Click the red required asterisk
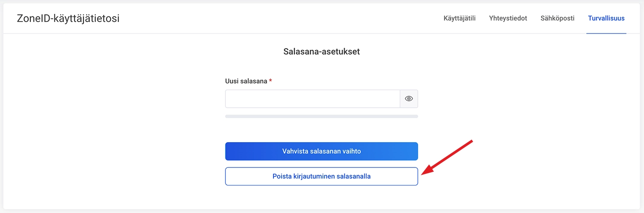Image resolution: width=644 pixels, height=213 pixels. (270, 81)
